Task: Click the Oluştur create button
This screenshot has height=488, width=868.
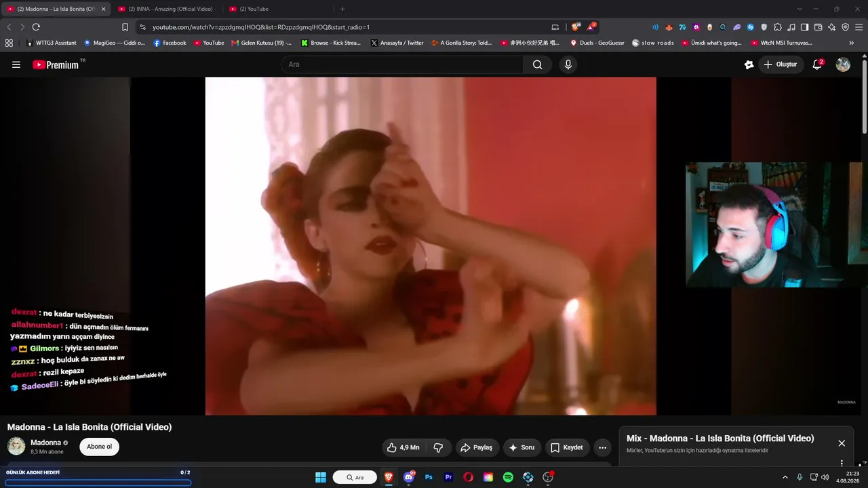Action: pyautogui.click(x=781, y=64)
